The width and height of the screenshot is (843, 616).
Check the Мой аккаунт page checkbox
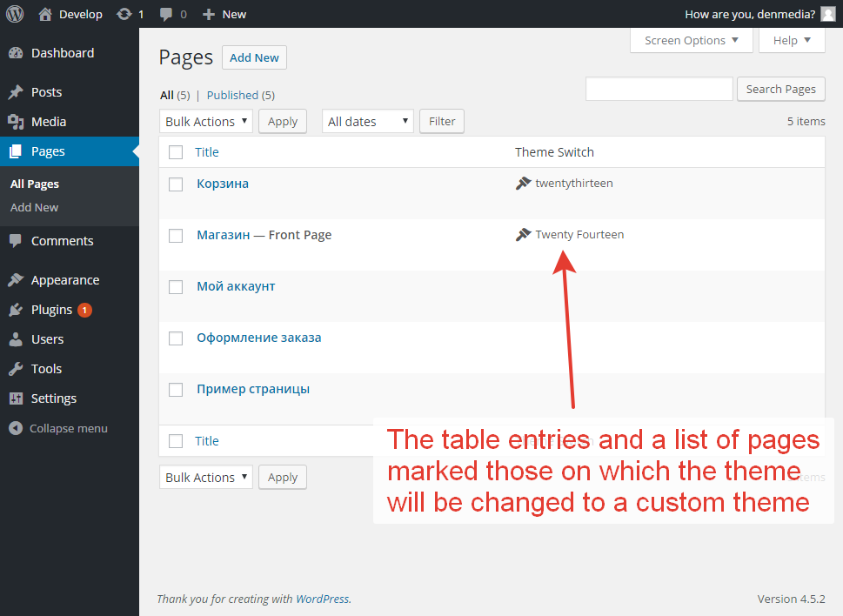coord(176,287)
